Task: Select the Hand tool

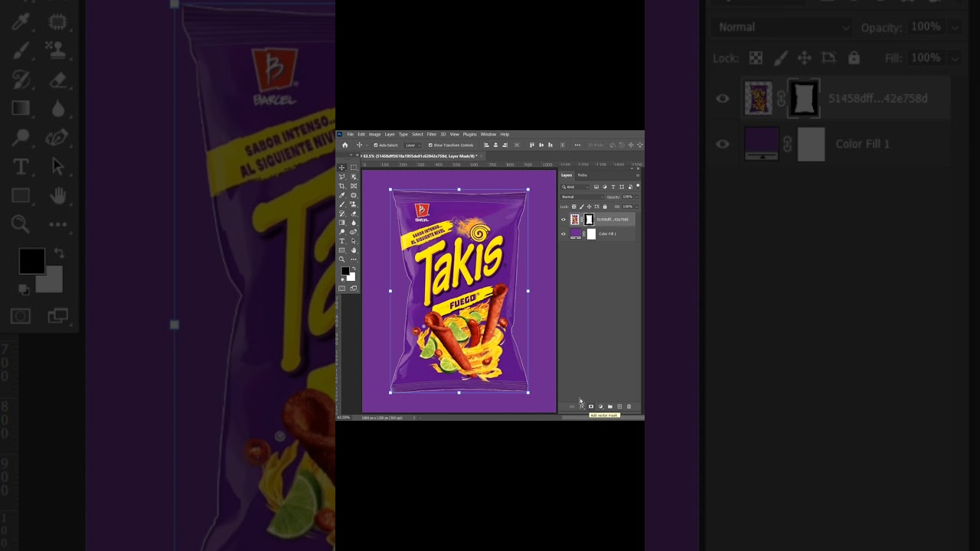Action: pos(354,250)
